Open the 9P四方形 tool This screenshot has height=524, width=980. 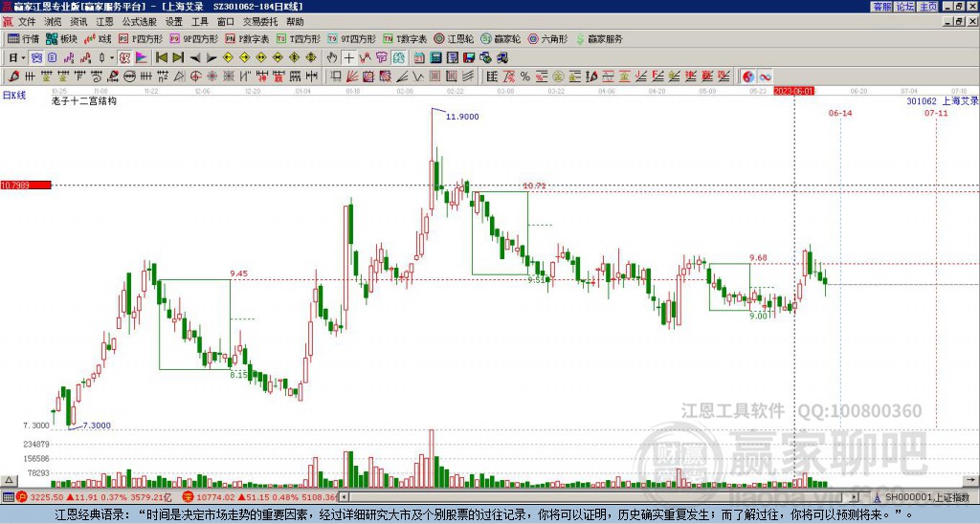[x=194, y=38]
